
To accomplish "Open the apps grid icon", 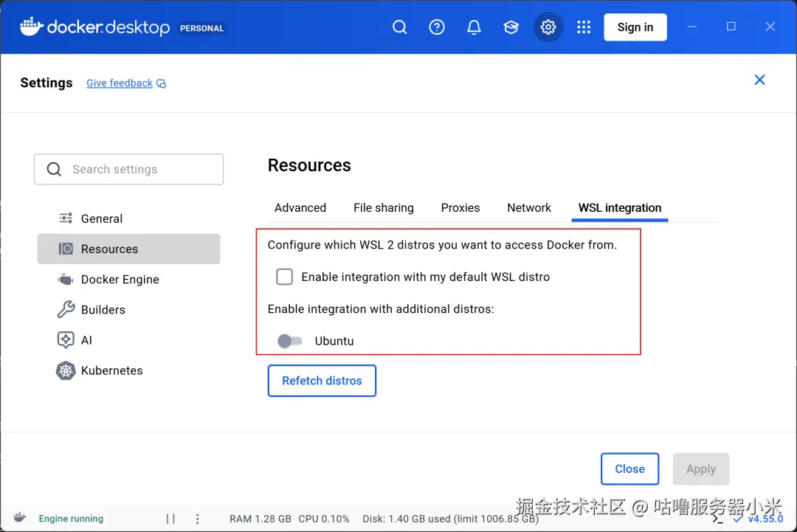I will [x=584, y=27].
